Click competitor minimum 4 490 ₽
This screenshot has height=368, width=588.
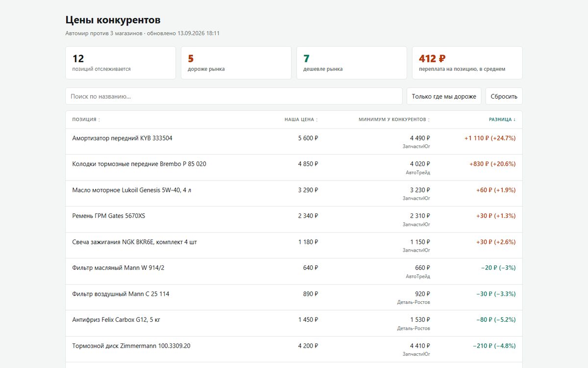[x=420, y=138]
